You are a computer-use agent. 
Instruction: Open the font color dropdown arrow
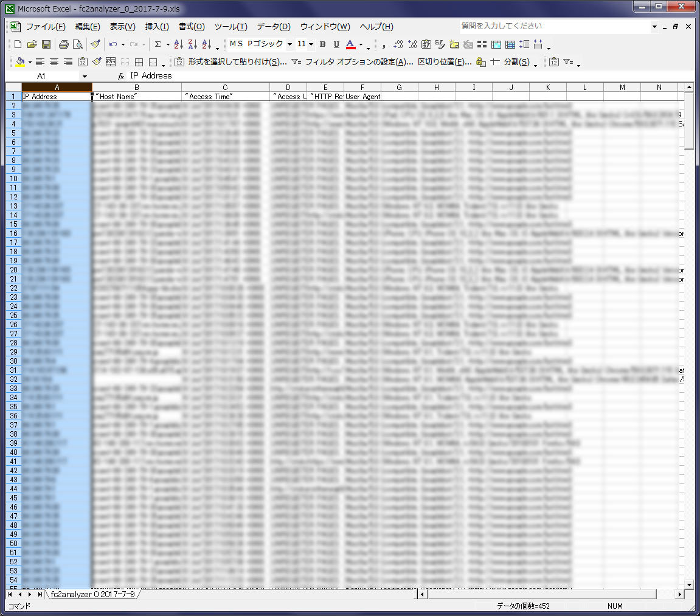tap(361, 44)
